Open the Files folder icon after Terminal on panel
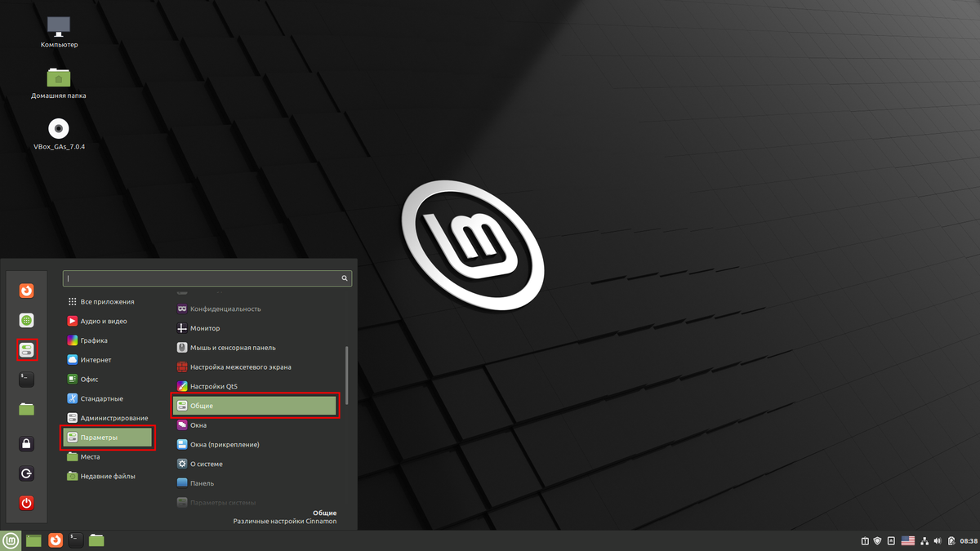 pyautogui.click(x=97, y=540)
